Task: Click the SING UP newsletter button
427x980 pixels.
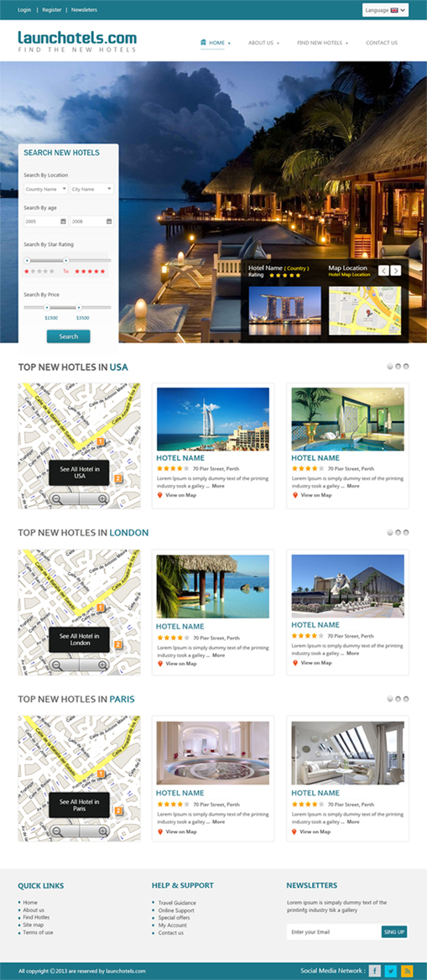Action: tap(394, 932)
